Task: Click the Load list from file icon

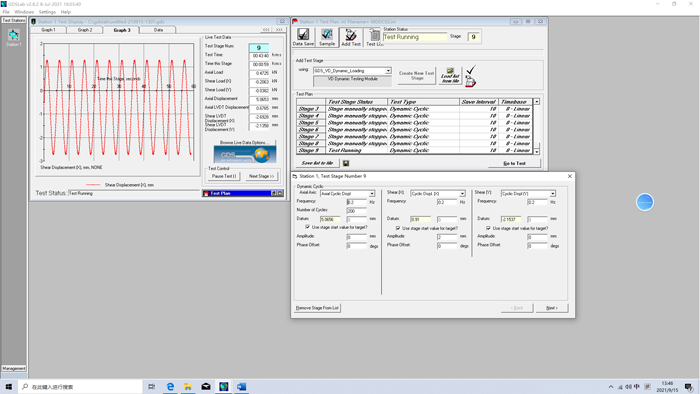Action: (x=450, y=76)
